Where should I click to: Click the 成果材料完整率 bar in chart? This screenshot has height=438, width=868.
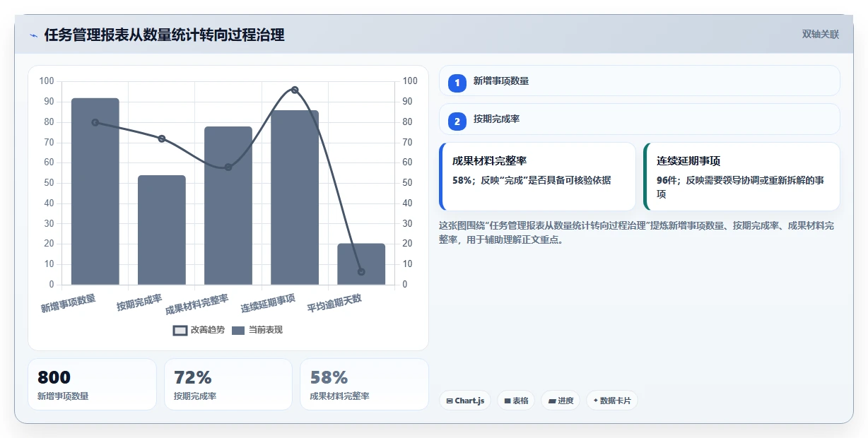(228, 206)
